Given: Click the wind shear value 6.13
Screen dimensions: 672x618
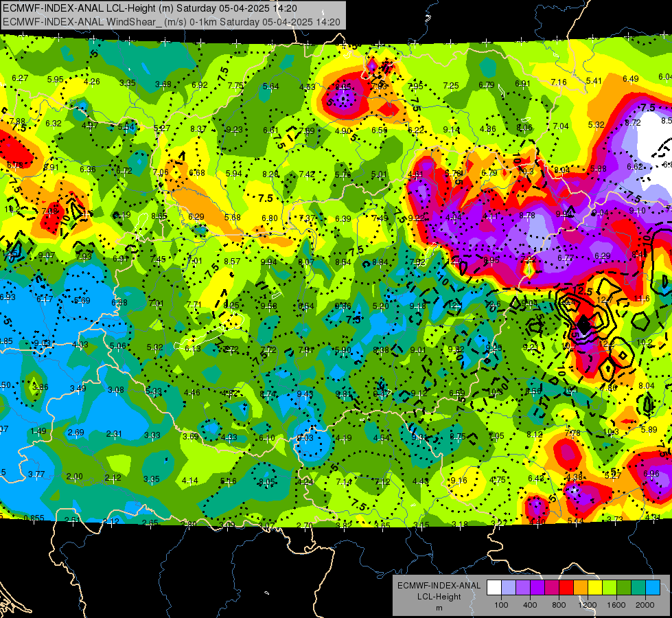Looking at the screenshot, I should pos(192,349).
